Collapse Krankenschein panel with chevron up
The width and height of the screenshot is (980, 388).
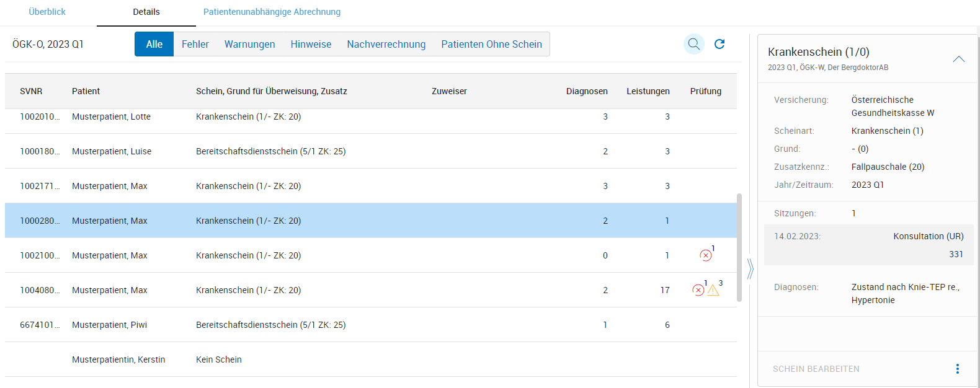[958, 59]
